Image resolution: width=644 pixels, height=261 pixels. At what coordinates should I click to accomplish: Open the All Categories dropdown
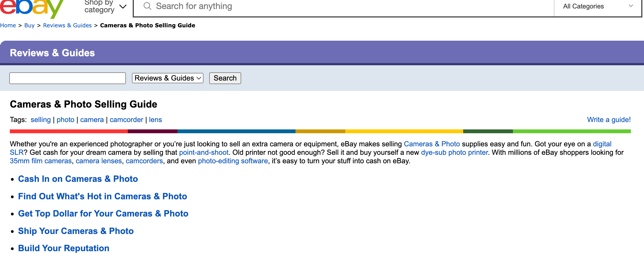[598, 6]
